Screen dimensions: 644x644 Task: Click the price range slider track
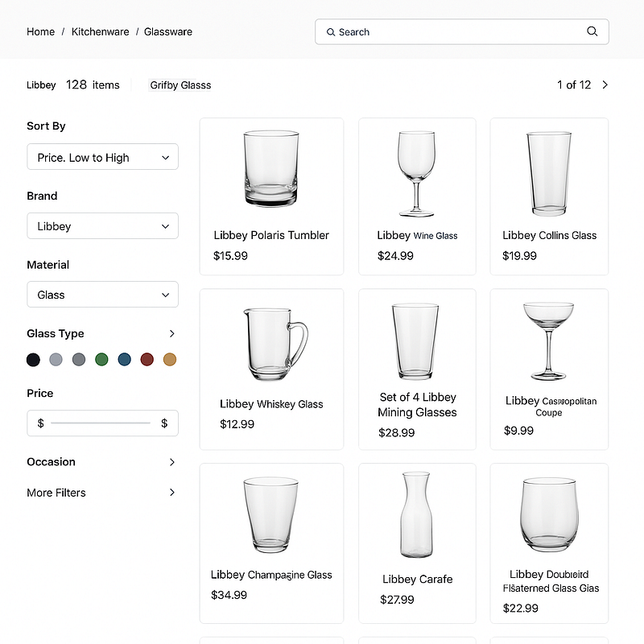pos(101,423)
